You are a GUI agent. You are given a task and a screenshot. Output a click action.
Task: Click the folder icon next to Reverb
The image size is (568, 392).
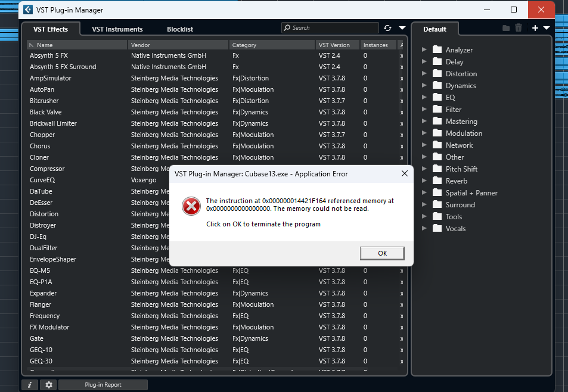pyautogui.click(x=437, y=181)
